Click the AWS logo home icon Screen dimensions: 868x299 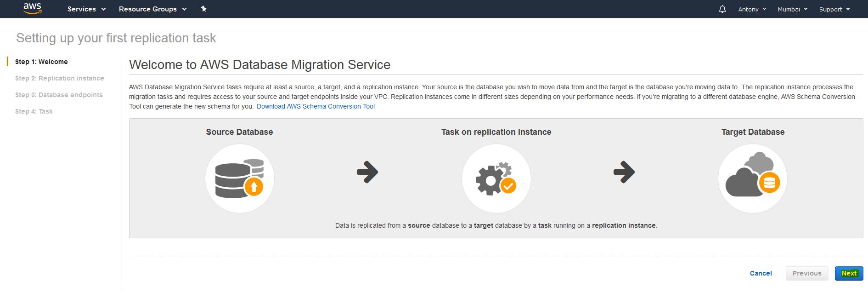coord(32,8)
